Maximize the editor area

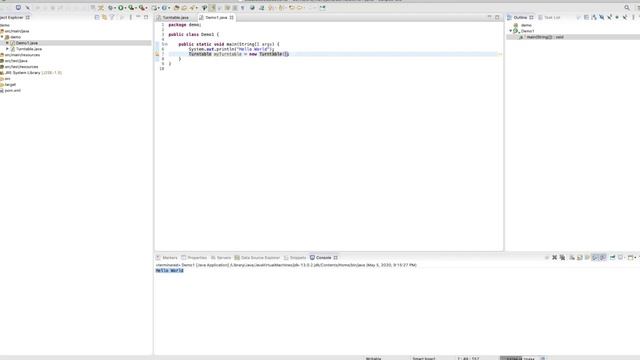497,17
